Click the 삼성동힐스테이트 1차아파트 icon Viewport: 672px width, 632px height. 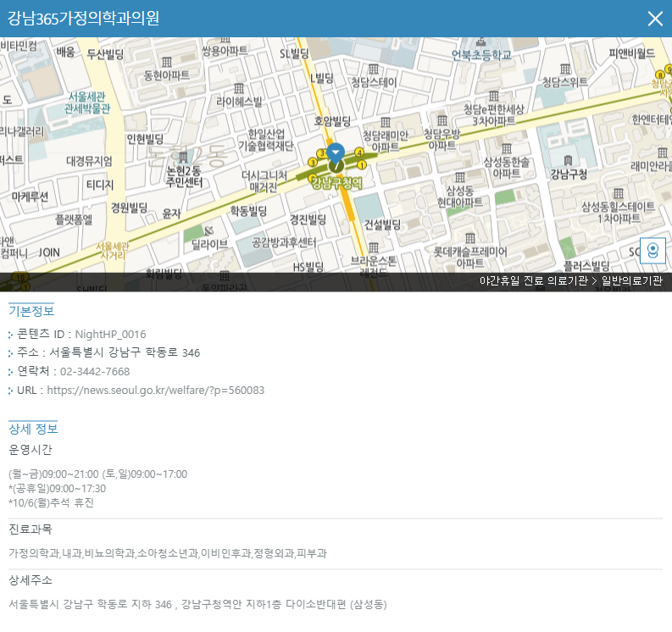(619, 194)
